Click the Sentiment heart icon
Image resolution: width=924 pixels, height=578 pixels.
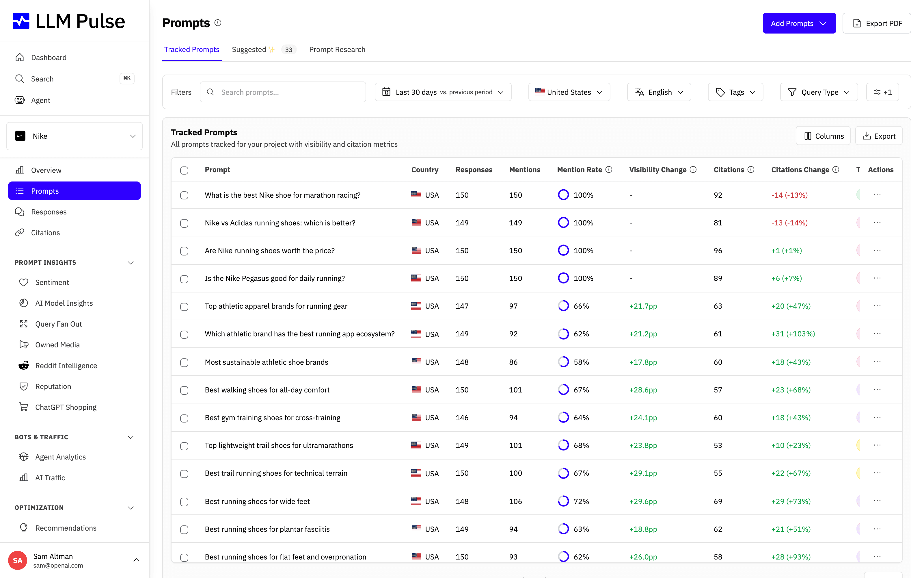[x=24, y=282]
